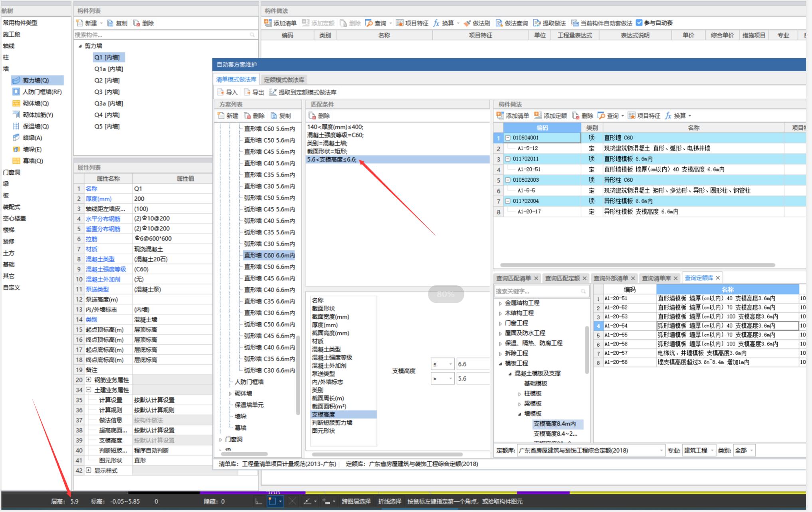Toggle the 参与自动套 checkbox
The image size is (812, 512).
639,23
